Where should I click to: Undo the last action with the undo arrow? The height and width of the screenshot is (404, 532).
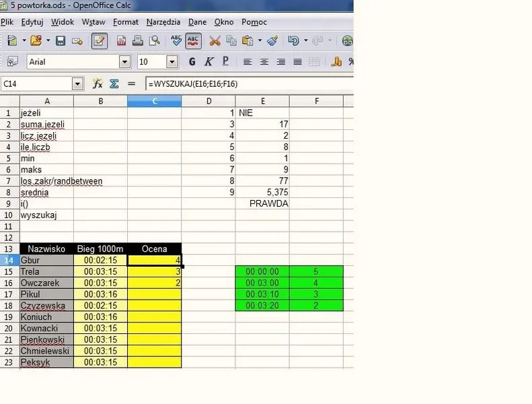(293, 41)
